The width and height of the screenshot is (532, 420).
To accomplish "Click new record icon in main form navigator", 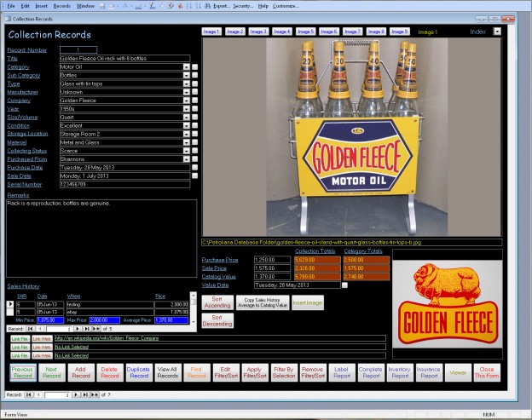I will pos(95,395).
